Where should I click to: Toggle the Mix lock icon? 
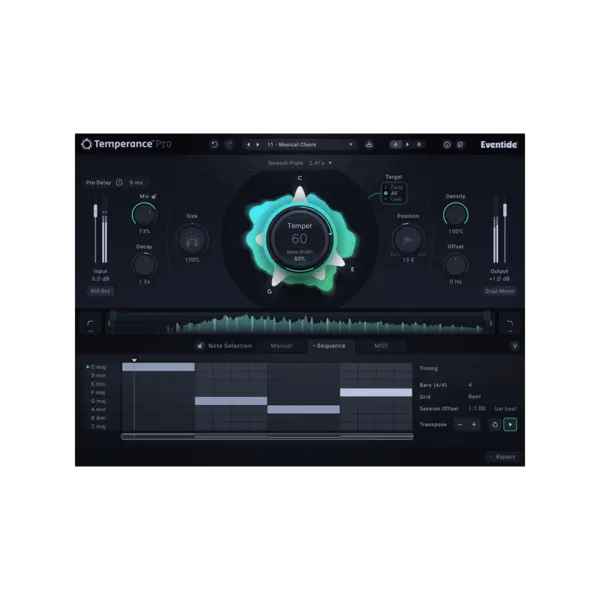click(x=154, y=196)
